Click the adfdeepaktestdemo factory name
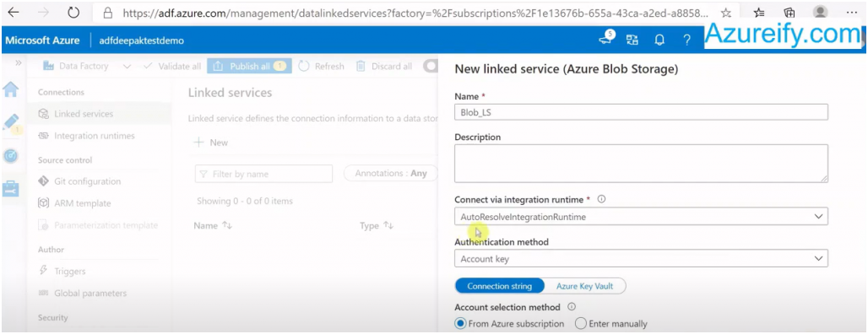 click(141, 40)
